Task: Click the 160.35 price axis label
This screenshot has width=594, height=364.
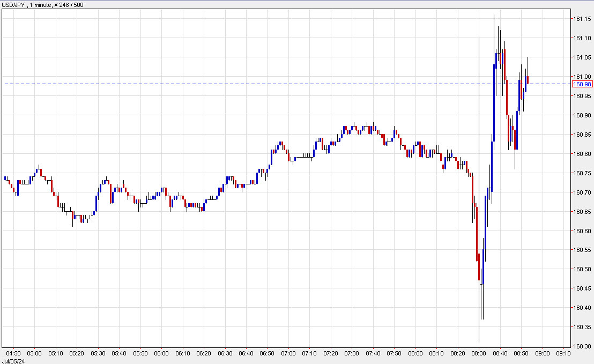Action: coord(582,327)
